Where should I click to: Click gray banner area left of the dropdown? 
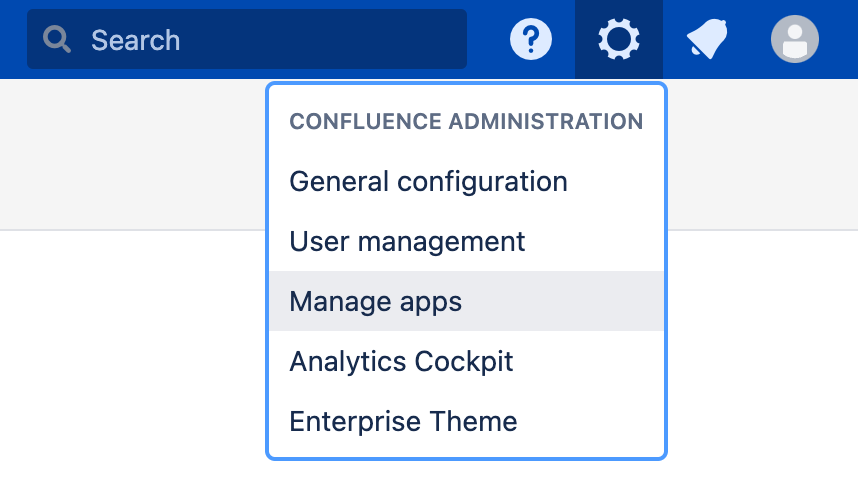tap(130, 155)
